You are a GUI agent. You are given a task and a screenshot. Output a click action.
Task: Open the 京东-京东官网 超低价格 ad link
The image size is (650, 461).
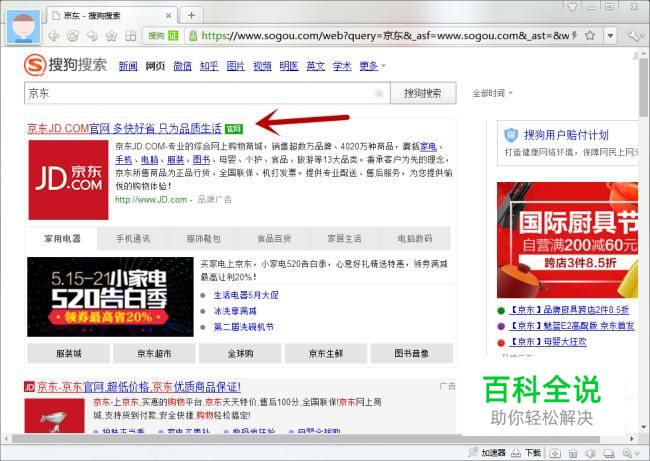tap(138, 387)
